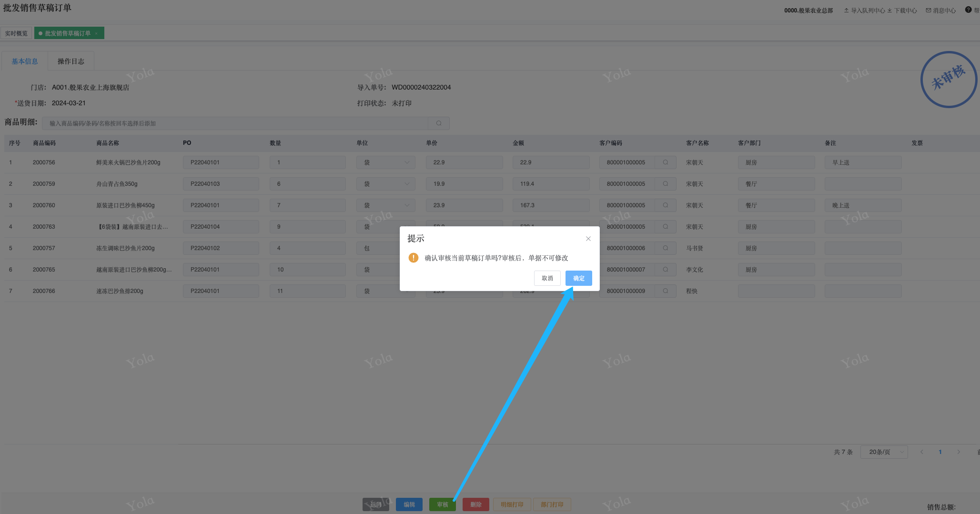Image resolution: width=980 pixels, height=514 pixels.
Task: Click the red 删除 button
Action: click(476, 504)
